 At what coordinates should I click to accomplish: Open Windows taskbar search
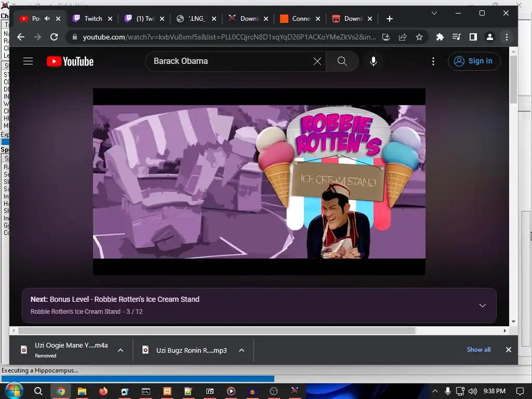[x=38, y=391]
